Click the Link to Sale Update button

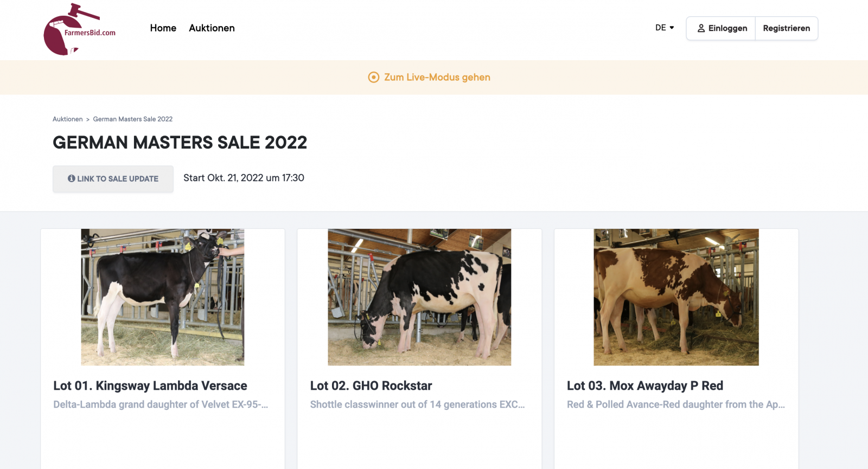pyautogui.click(x=113, y=179)
